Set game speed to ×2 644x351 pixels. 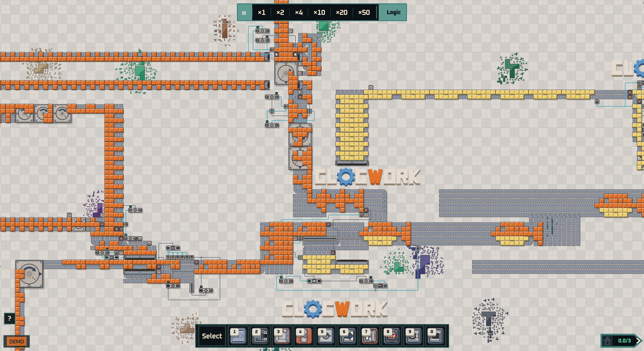pos(280,13)
